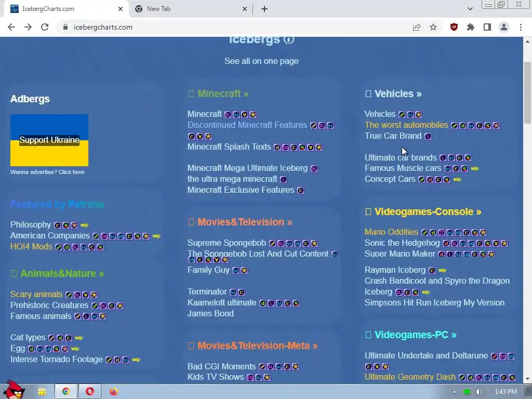The height and width of the screenshot is (399, 532).
Task: Click the d badge beside Minecraft Splash Texts
Action: click(x=277, y=147)
